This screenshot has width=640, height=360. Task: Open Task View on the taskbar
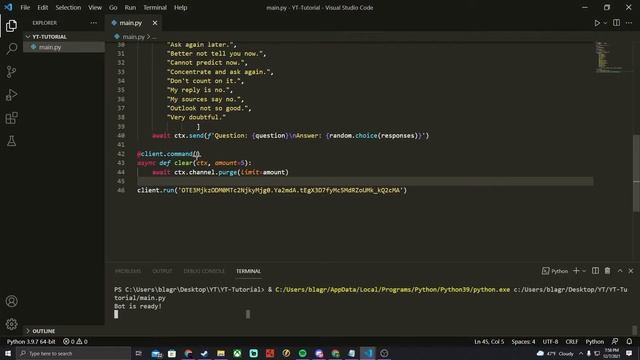[x=138, y=353]
